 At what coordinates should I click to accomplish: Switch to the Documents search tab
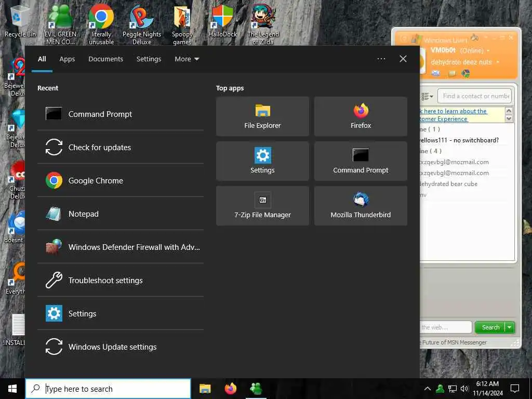point(105,59)
